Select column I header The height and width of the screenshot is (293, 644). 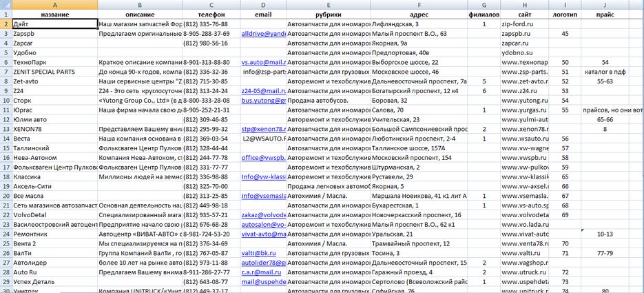pyautogui.click(x=565, y=5)
